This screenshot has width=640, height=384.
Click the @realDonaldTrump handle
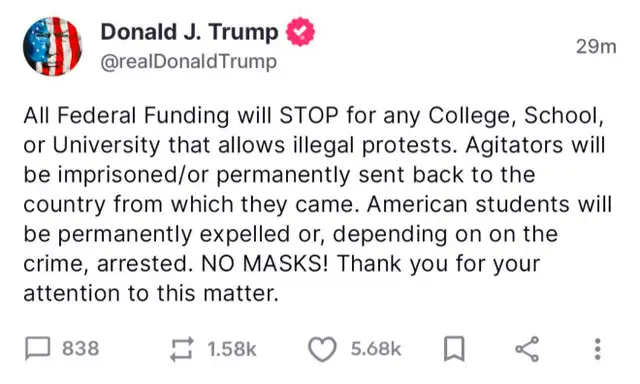189,62
